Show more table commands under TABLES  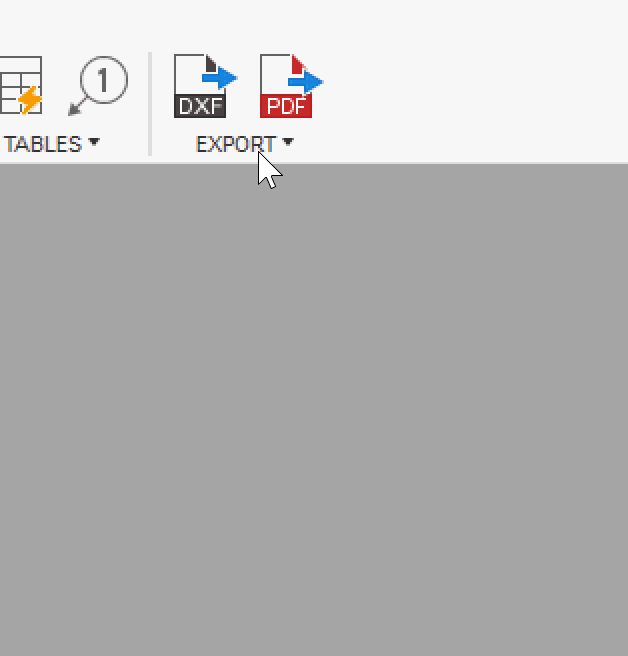(94, 142)
